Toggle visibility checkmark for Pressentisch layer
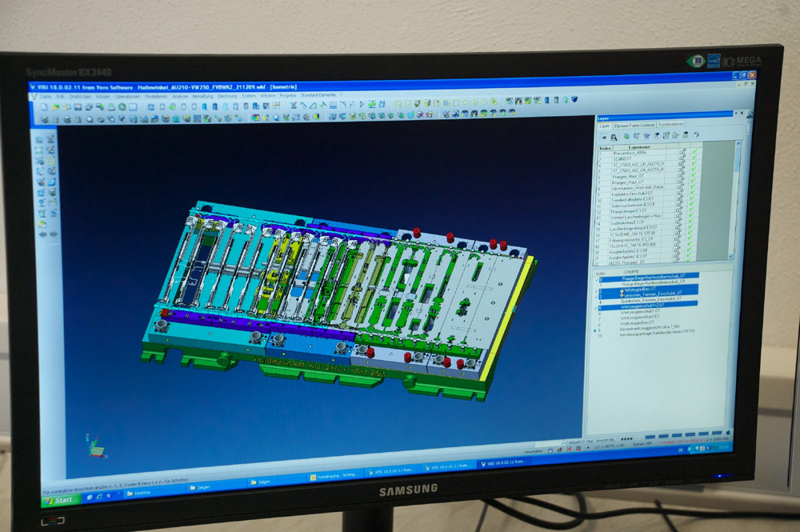Viewport: 800px width, 532px height. 694,154
